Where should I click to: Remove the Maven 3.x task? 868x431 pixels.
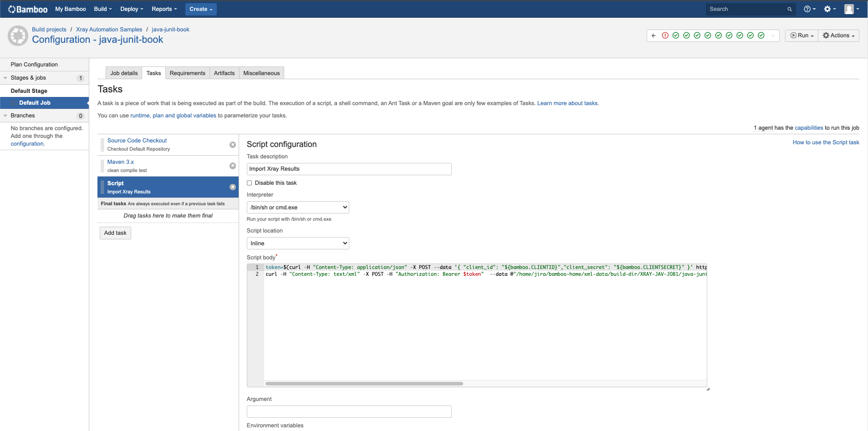(233, 166)
